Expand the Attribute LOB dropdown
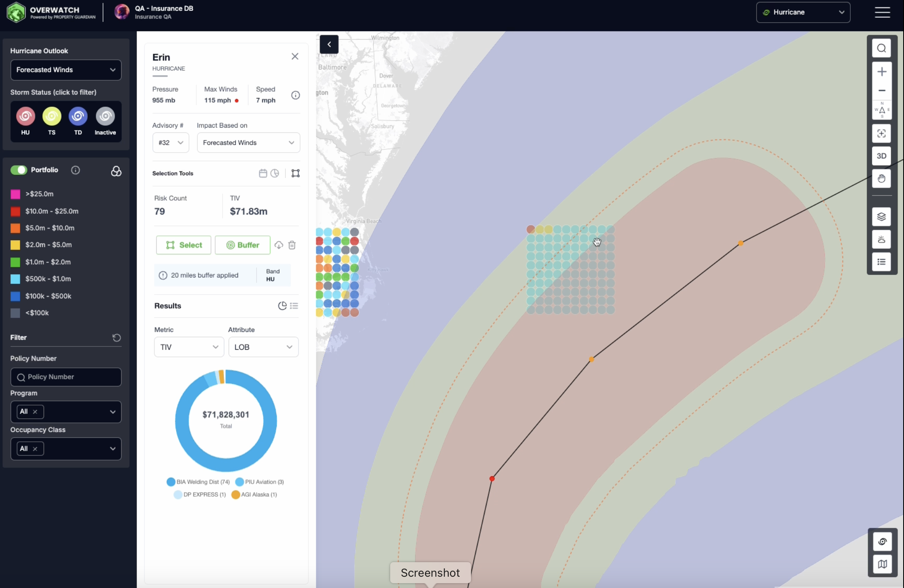The height and width of the screenshot is (588, 904). (x=263, y=347)
